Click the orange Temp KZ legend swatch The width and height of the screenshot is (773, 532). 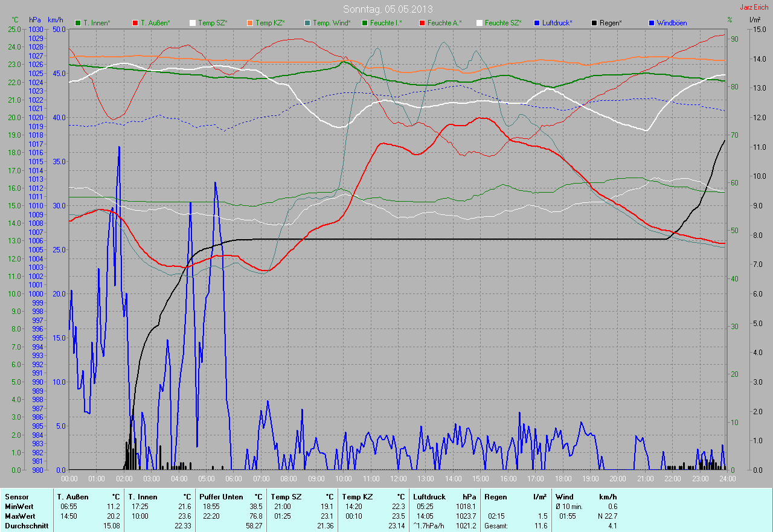250,23
